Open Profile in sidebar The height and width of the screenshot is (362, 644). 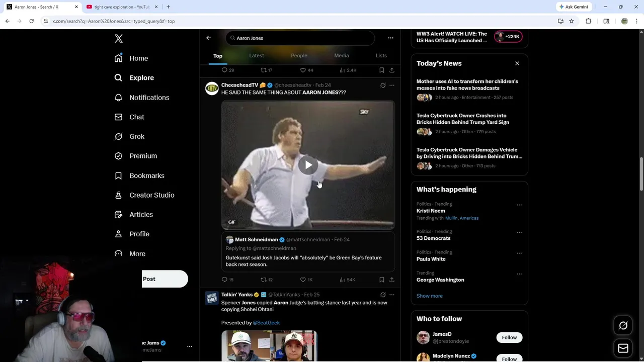(x=132, y=234)
